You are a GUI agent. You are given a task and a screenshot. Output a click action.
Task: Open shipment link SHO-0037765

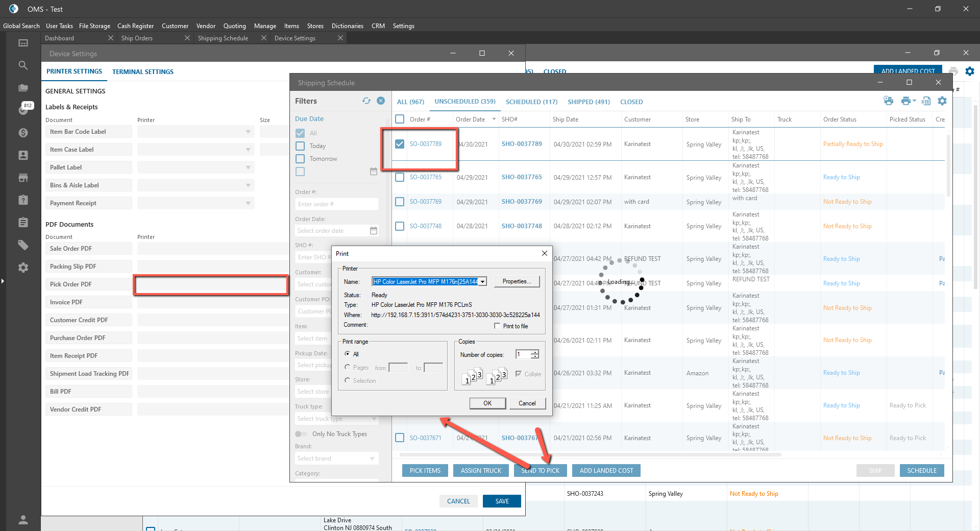[522, 177]
